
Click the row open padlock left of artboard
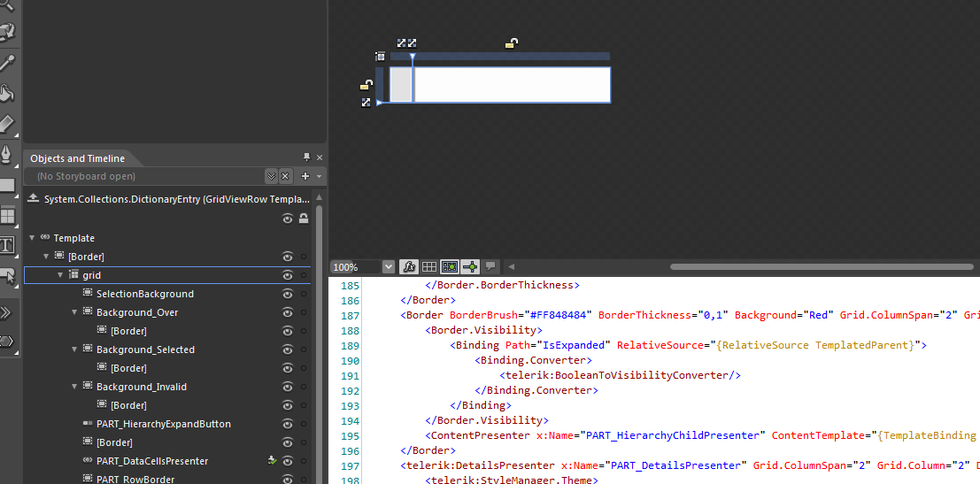point(367,84)
